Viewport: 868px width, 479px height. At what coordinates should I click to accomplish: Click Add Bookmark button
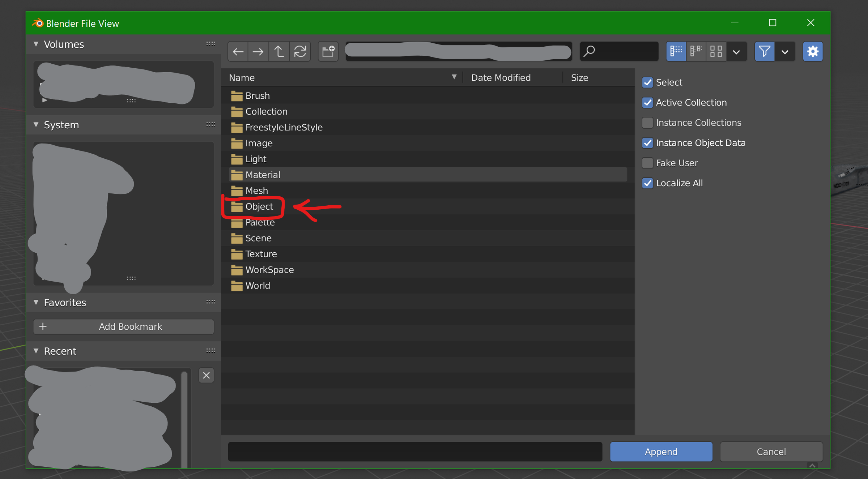pyautogui.click(x=123, y=326)
